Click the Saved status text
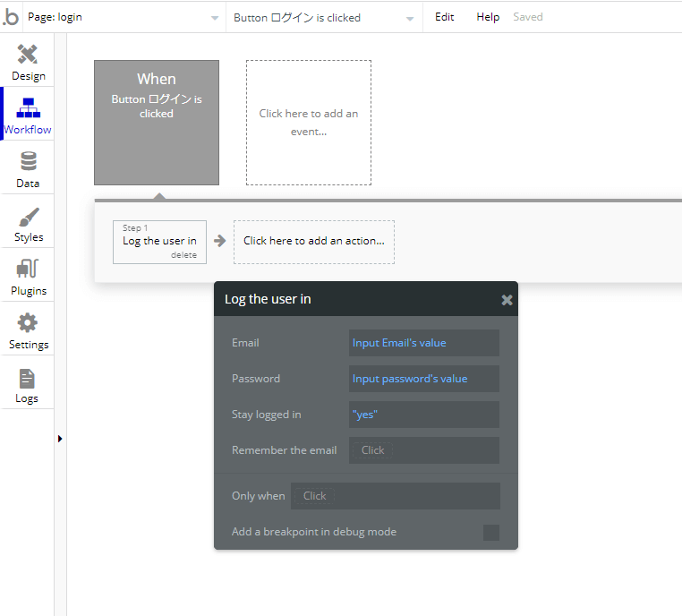The width and height of the screenshot is (682, 616). click(527, 17)
